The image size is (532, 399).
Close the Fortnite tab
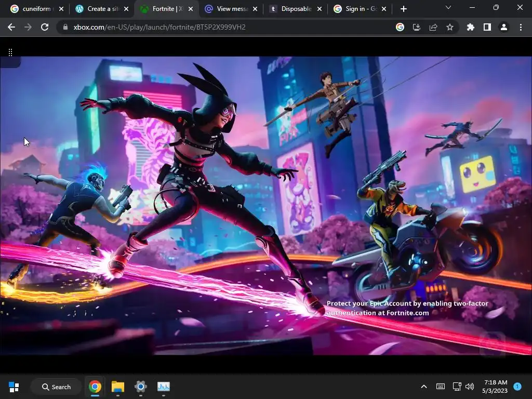[x=191, y=9]
